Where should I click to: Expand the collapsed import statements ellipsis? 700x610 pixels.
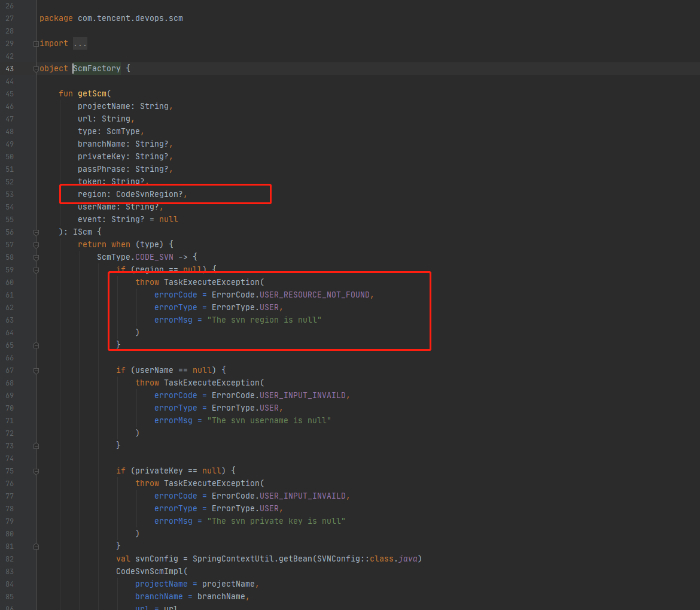coord(80,43)
